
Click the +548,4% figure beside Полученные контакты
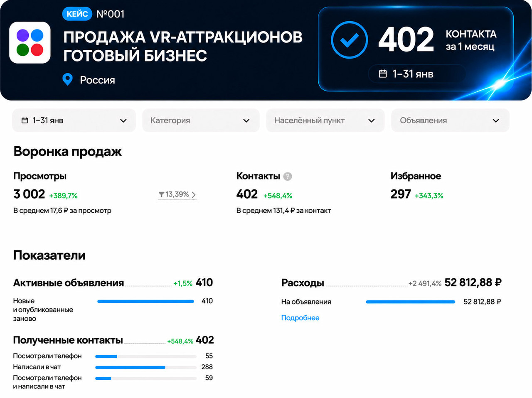(180, 341)
